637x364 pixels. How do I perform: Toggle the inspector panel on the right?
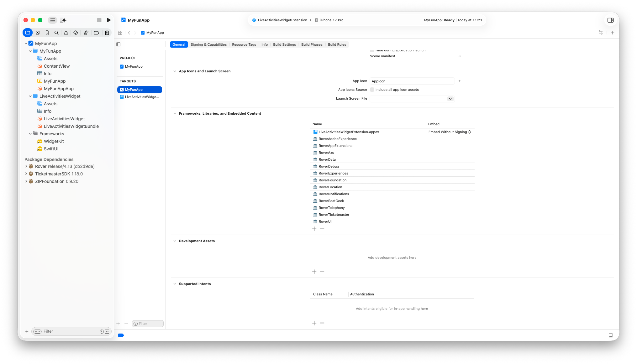coord(610,20)
